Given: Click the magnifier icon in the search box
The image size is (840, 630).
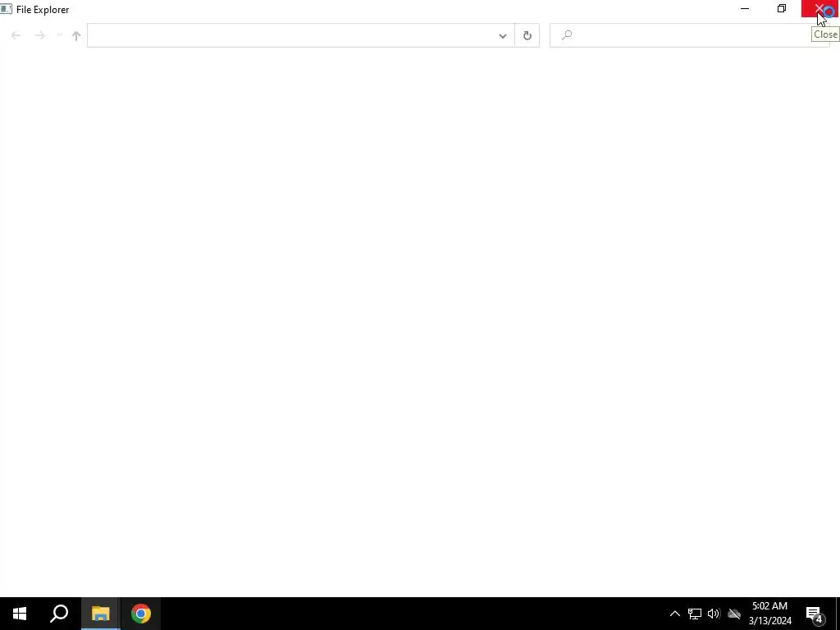Looking at the screenshot, I should tap(567, 35).
